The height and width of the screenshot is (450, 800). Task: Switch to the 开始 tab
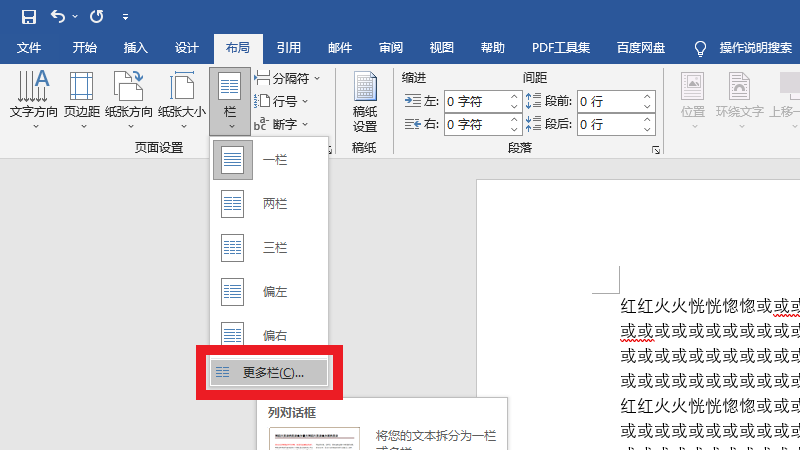[84, 48]
